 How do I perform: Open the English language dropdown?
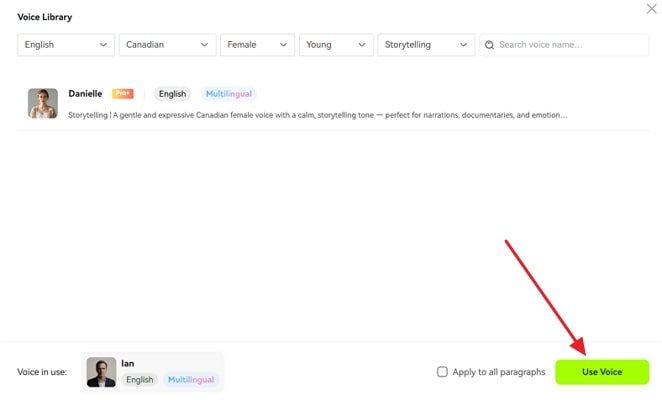point(66,45)
